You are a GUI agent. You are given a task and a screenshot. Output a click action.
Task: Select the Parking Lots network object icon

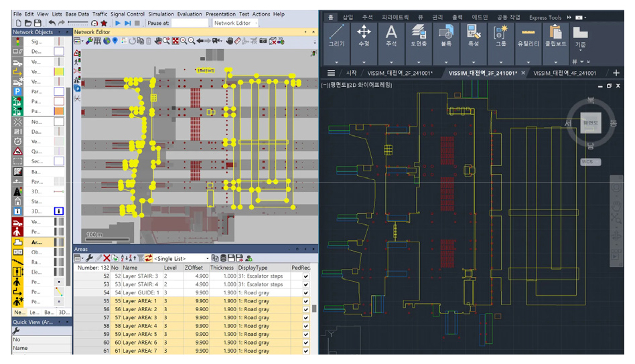coord(17,91)
